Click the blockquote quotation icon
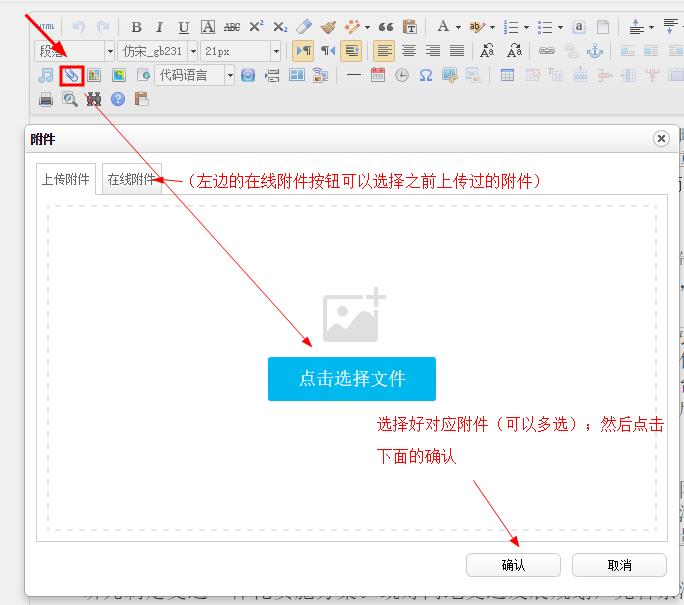The height and width of the screenshot is (605, 684). pos(386,27)
